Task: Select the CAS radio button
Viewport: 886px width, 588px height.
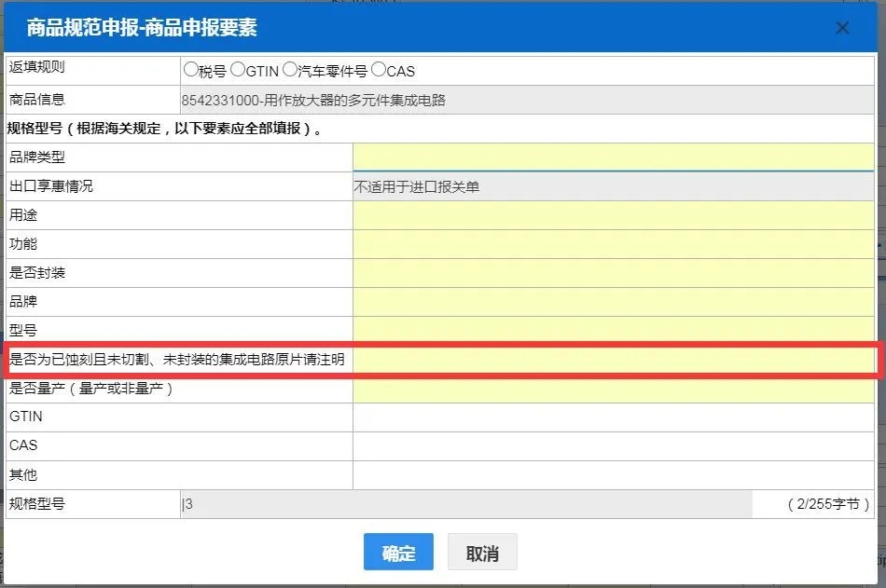Action: [379, 70]
